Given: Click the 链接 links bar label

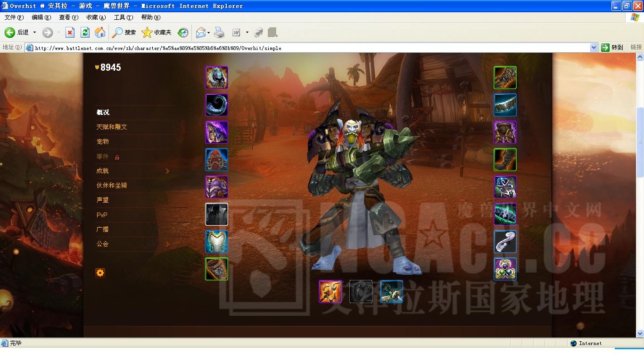Looking at the screenshot, I should pyautogui.click(x=636, y=47).
